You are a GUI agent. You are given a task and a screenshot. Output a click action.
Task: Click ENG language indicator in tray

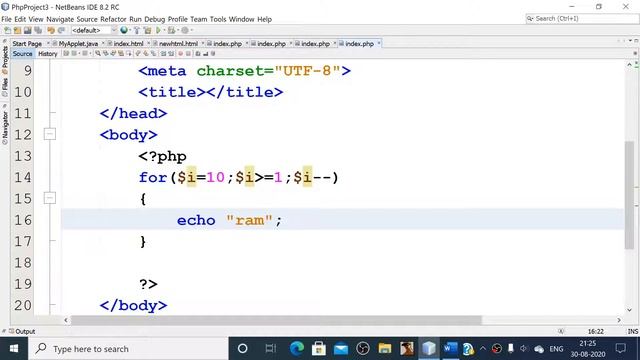click(556, 349)
